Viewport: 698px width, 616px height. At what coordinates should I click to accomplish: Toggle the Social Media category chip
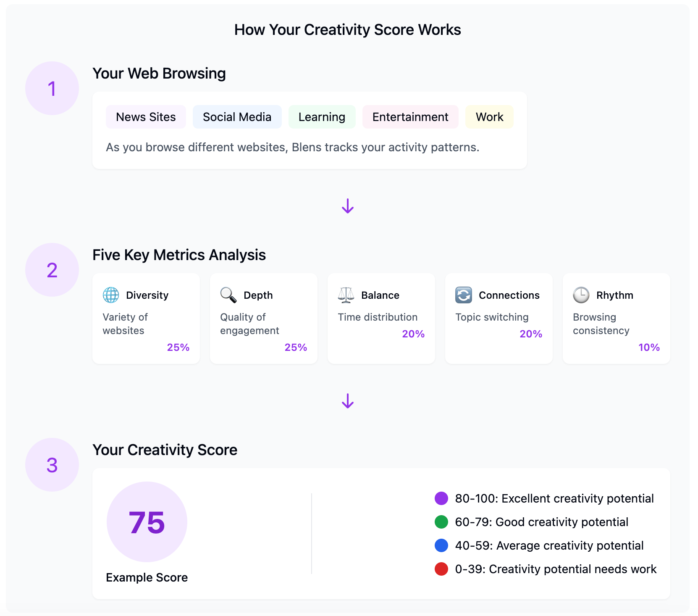237,117
